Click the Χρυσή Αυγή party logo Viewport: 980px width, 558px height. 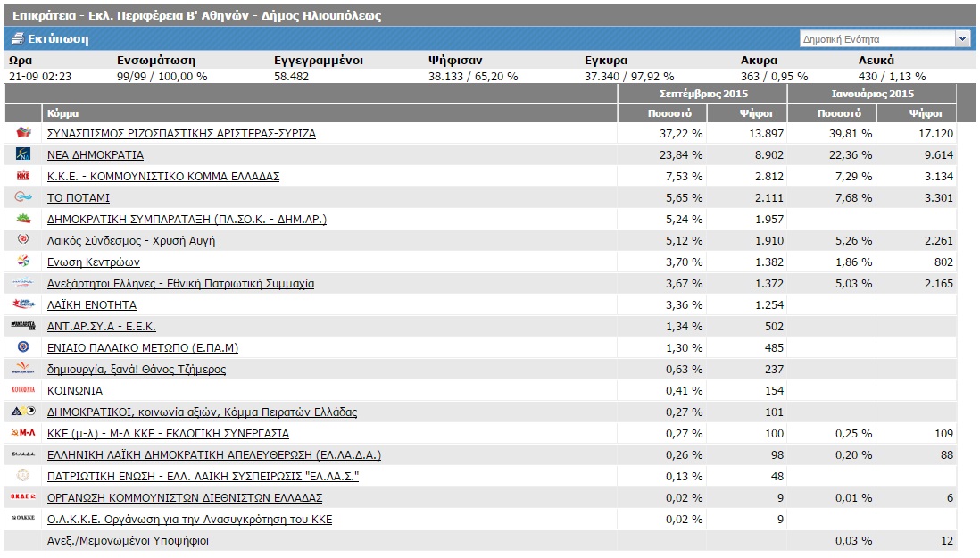coord(23,239)
